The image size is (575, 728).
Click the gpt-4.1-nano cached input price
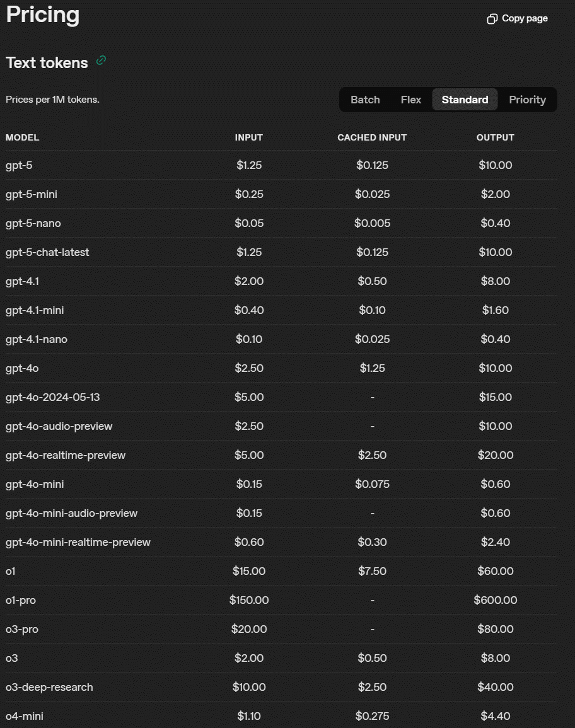372,339
